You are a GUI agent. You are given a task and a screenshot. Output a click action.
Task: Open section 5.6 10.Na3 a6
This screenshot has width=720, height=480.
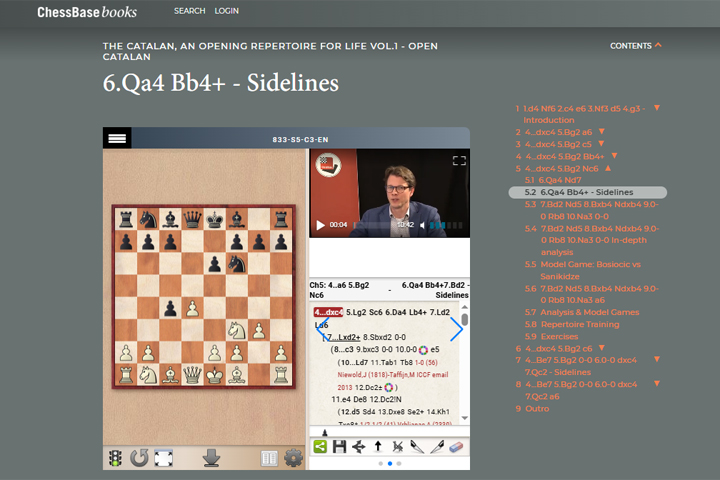point(592,294)
